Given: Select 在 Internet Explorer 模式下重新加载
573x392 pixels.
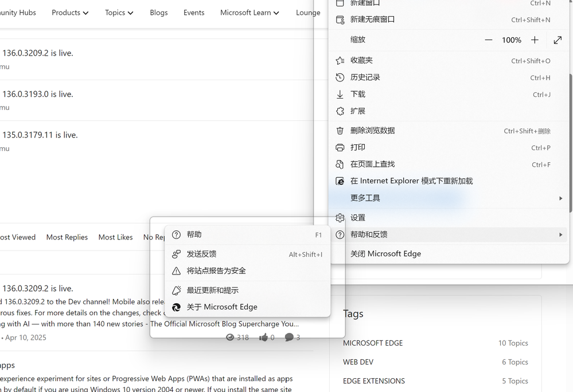Looking at the screenshot, I should click(449, 181).
